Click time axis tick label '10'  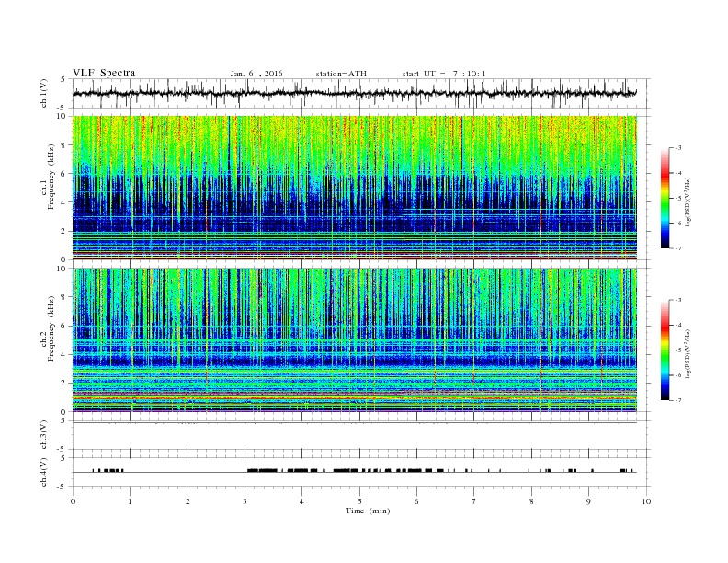[646, 501]
